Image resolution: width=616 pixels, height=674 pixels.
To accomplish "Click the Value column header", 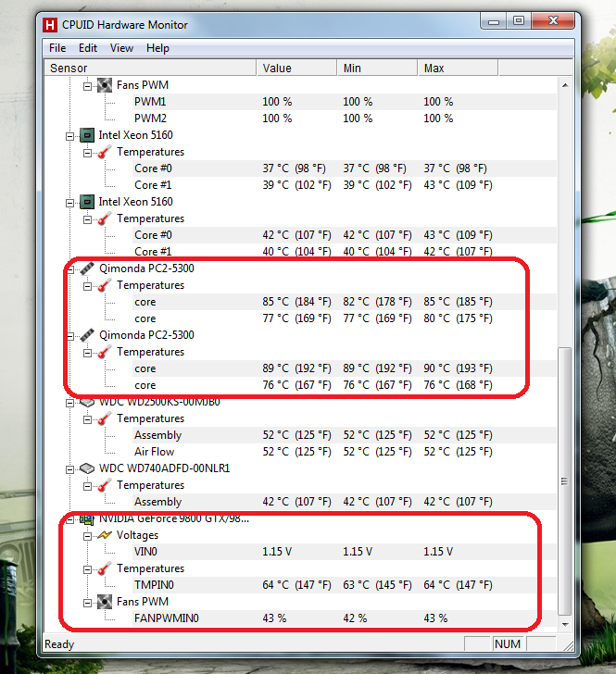I will (296, 68).
